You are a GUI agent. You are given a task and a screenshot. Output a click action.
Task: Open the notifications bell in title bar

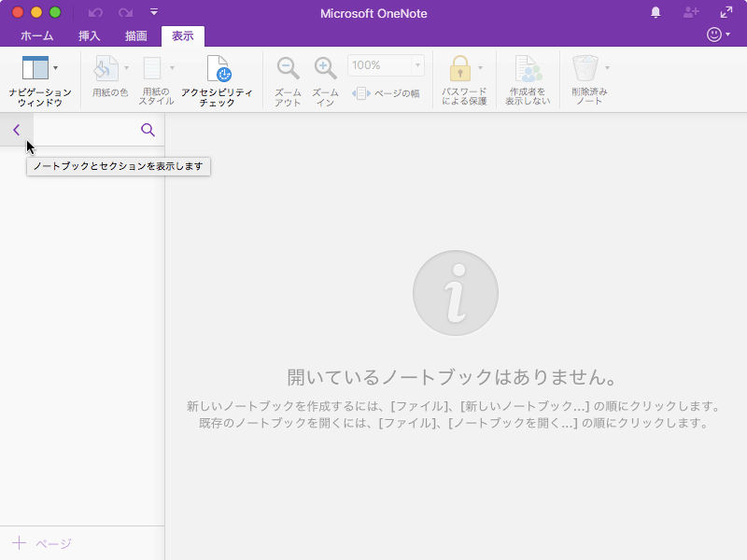pos(655,12)
